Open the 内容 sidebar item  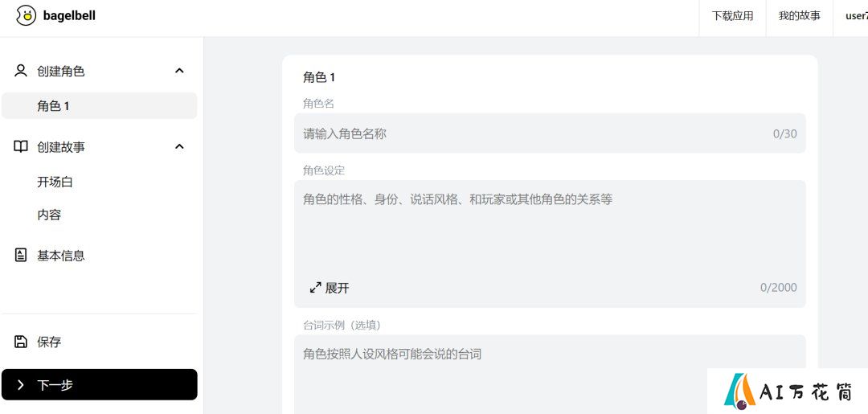pyautogui.click(x=49, y=215)
